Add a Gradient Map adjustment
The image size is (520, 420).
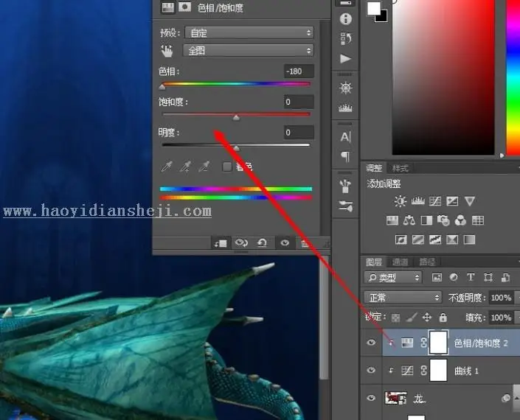[469, 239]
